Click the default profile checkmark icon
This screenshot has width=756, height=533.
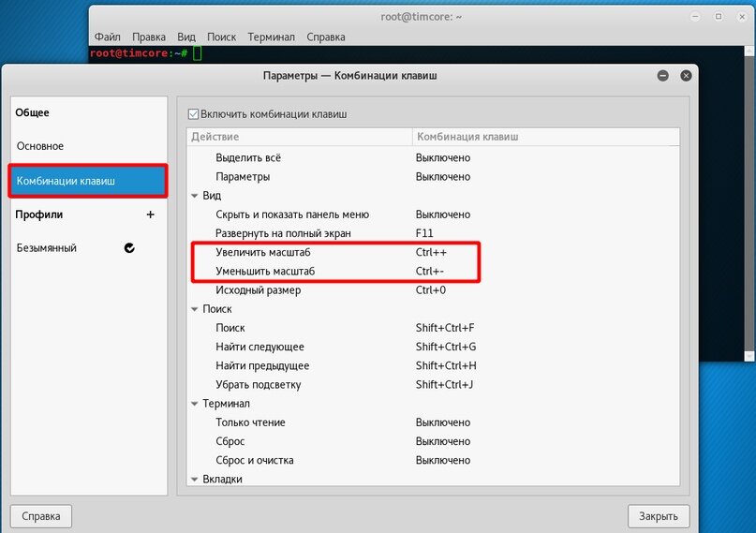tap(129, 248)
